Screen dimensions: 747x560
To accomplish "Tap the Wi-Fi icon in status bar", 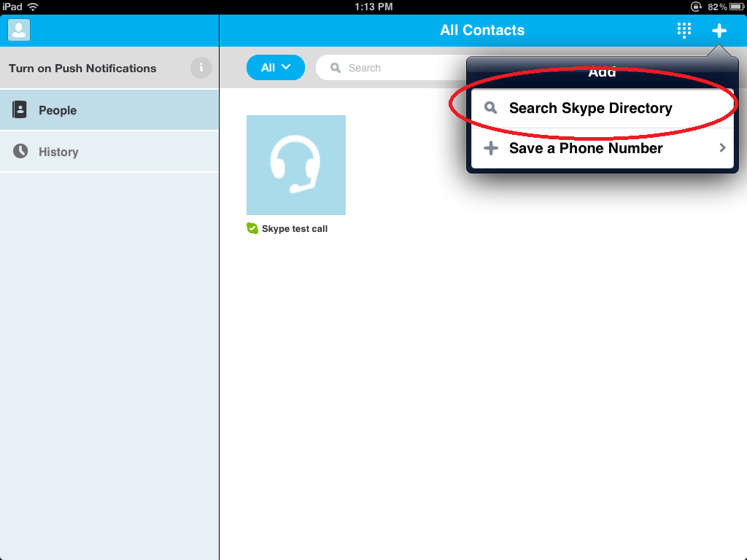I will [33, 7].
